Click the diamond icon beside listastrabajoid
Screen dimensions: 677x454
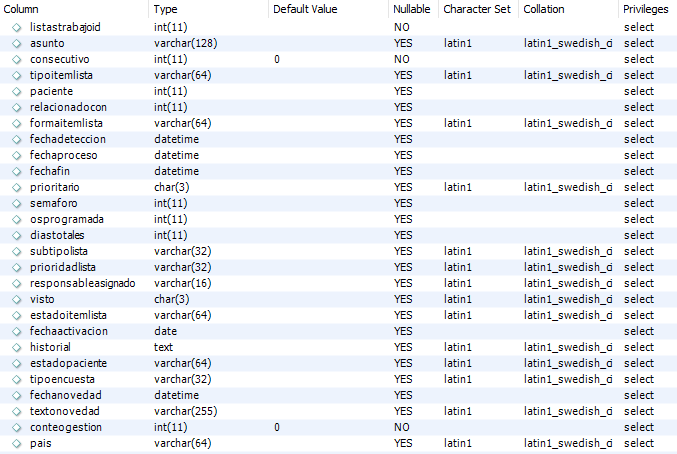[16, 28]
